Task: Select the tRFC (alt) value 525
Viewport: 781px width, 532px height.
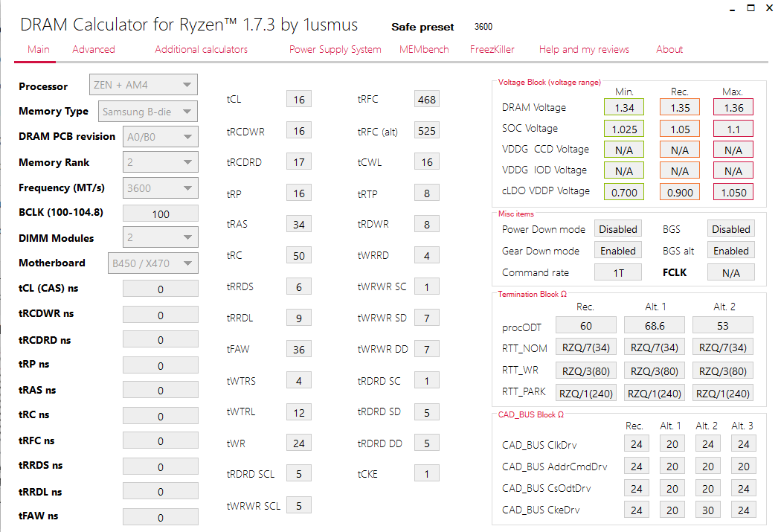Action: pos(427,130)
